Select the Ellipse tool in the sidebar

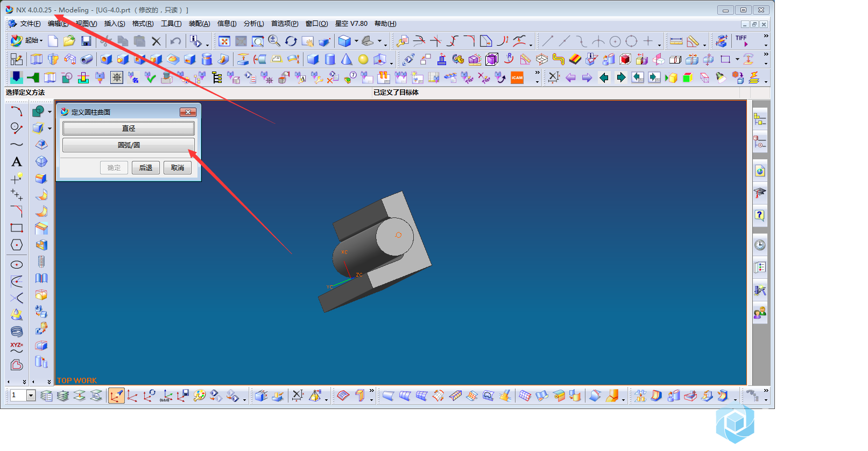point(17,264)
